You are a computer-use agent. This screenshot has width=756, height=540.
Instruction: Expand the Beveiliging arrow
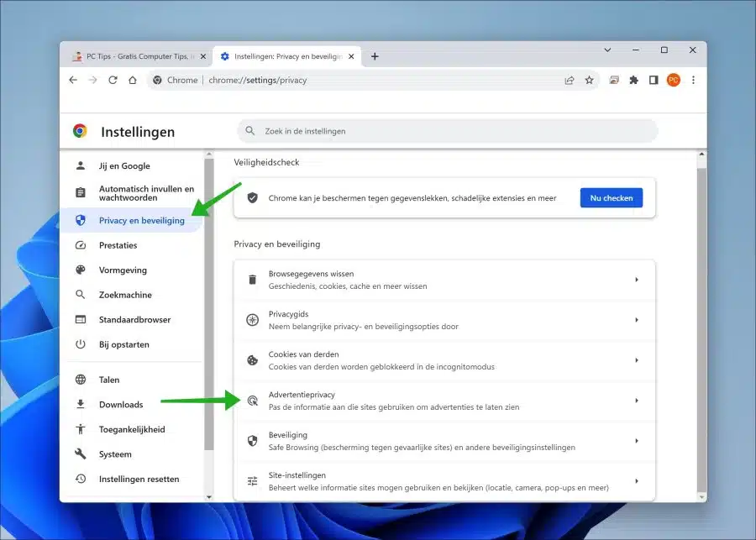point(637,441)
